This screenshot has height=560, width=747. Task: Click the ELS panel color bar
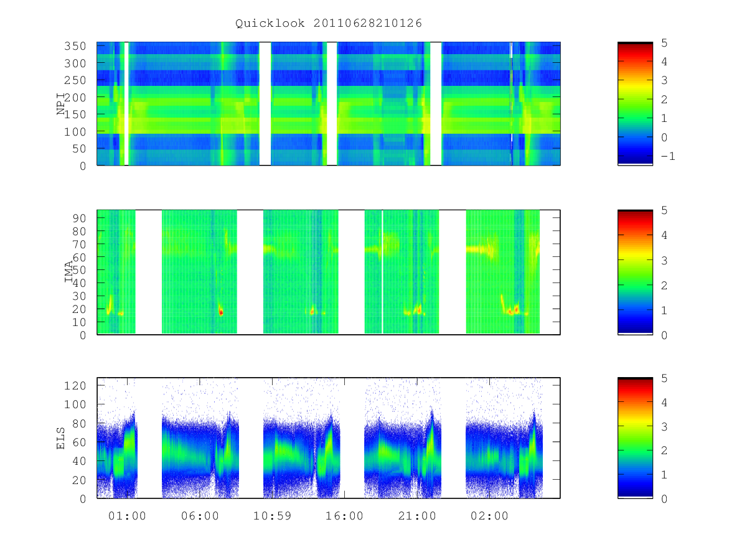tap(635, 438)
